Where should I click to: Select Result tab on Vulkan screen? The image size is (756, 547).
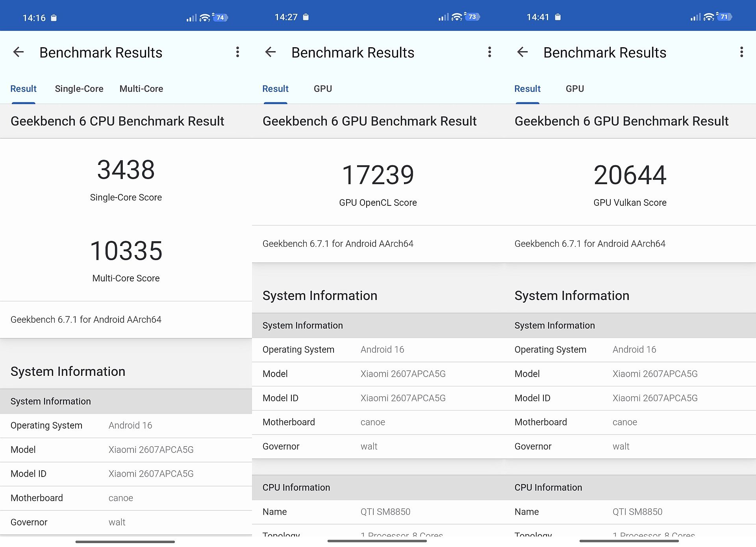pos(527,89)
